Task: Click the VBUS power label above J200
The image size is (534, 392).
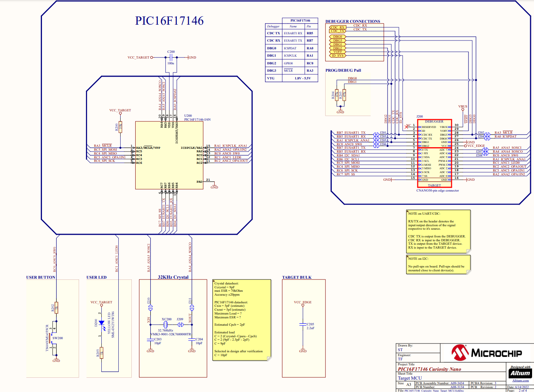Action: click(463, 106)
